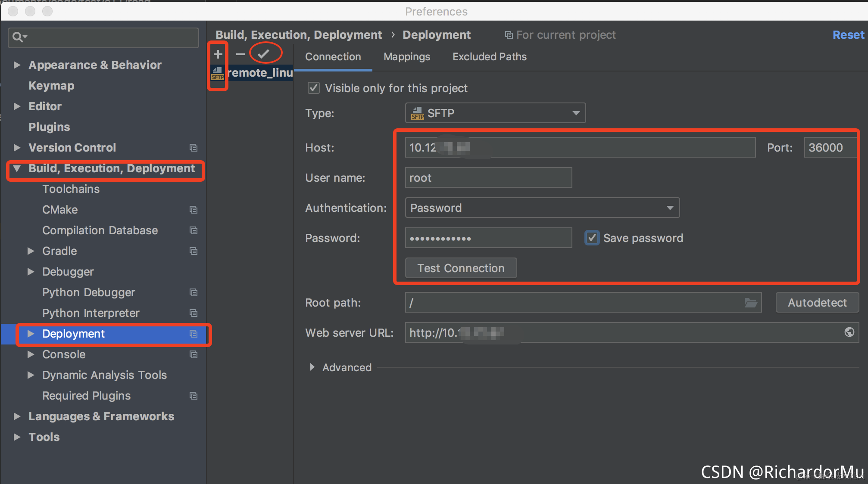The height and width of the screenshot is (484, 868).
Task: Click the browse folder icon in Root path
Action: click(750, 303)
